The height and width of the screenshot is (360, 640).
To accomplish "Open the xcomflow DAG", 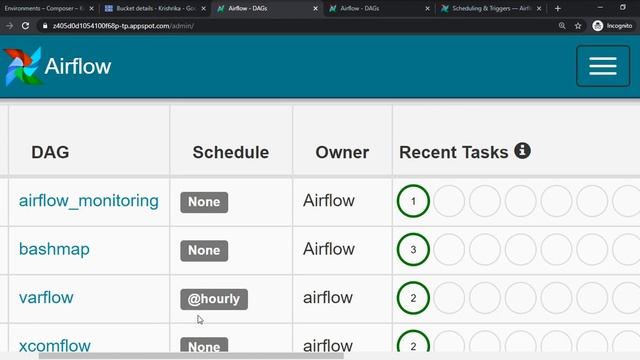I will [55, 346].
